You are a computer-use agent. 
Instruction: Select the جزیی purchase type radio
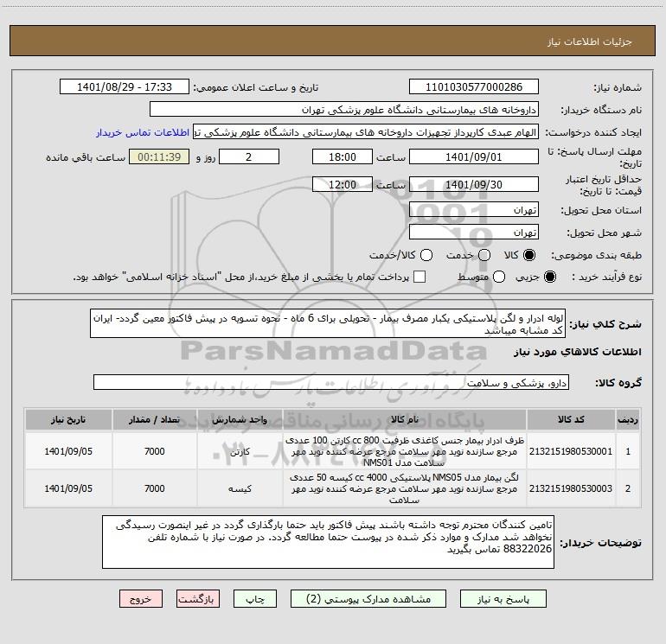[549, 277]
